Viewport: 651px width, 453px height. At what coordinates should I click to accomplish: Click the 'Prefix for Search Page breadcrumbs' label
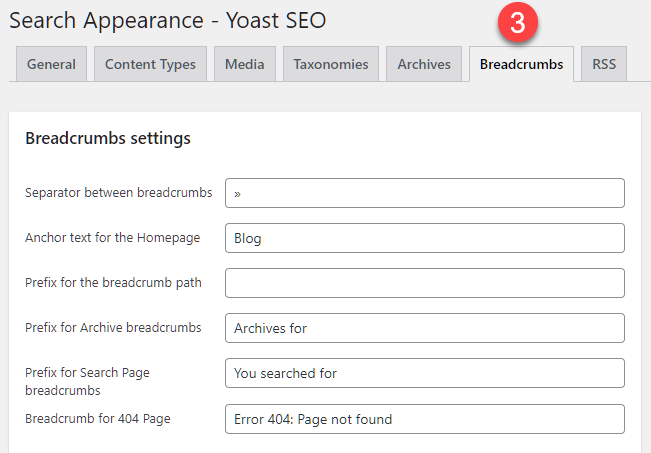pyautogui.click(x=87, y=381)
